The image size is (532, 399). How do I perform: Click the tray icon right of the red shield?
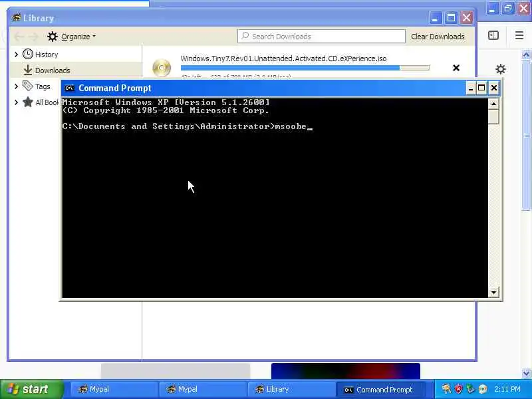470,389
